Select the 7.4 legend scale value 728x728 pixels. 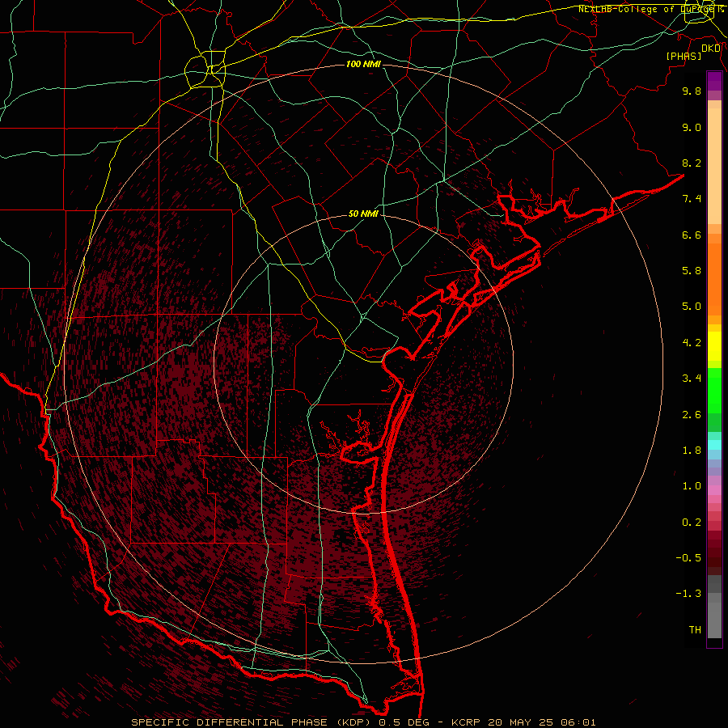coord(692,199)
